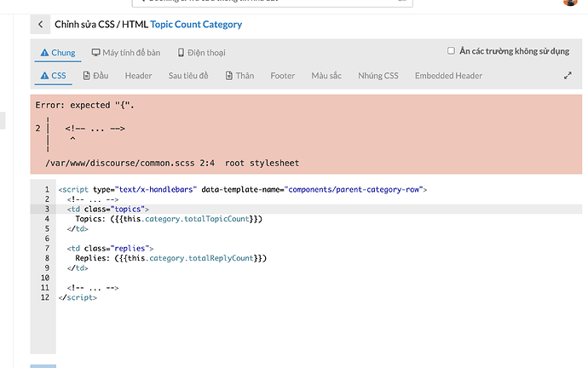
Task: Switch to the Điện thoại tab
Action: (201, 53)
